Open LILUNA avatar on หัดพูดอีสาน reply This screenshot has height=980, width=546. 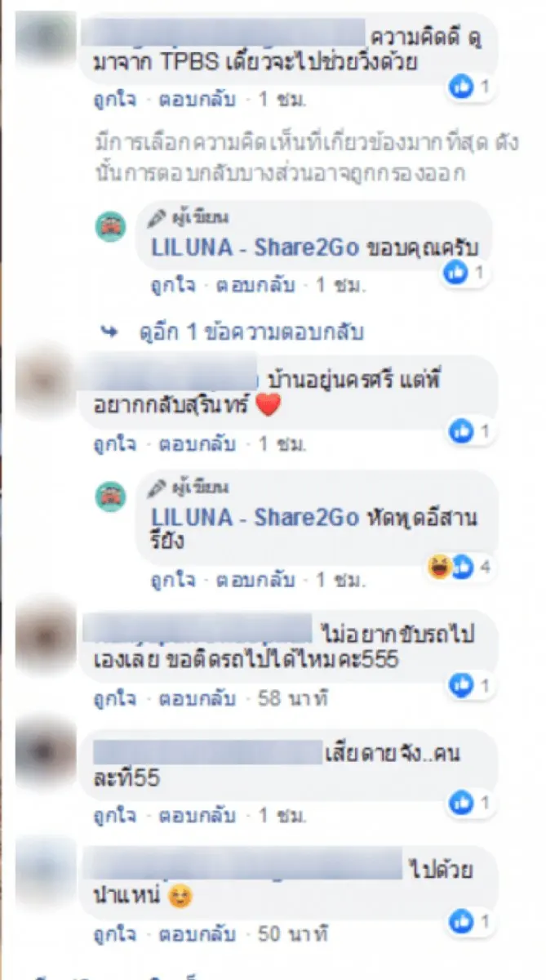pyautogui.click(x=109, y=497)
